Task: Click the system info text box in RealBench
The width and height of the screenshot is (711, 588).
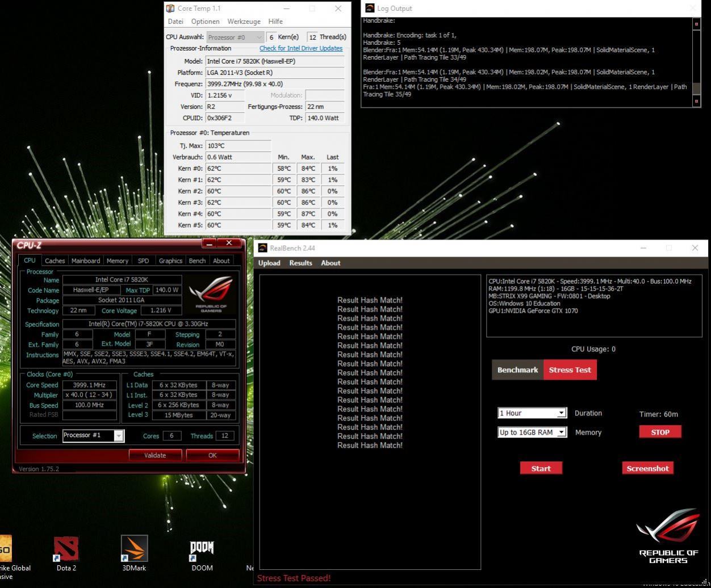Action: (594, 306)
